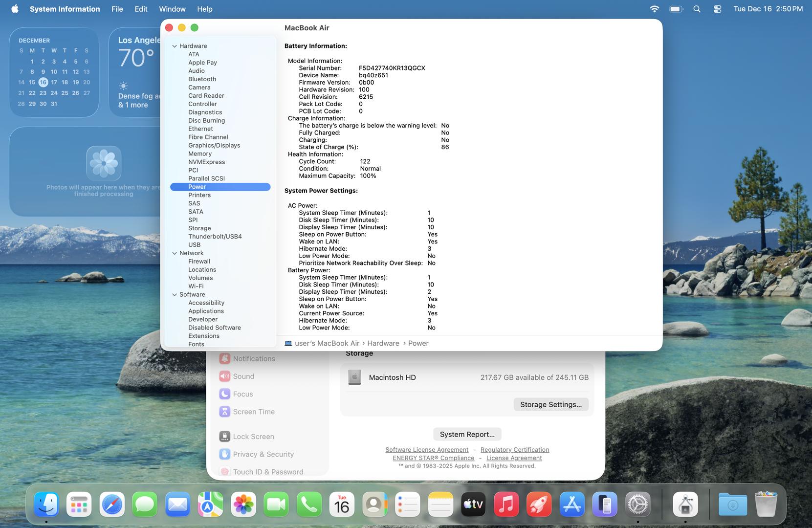The image size is (812, 528).
Task: Select Thunderbolt/USB4 in hardware list
Action: 215,237
